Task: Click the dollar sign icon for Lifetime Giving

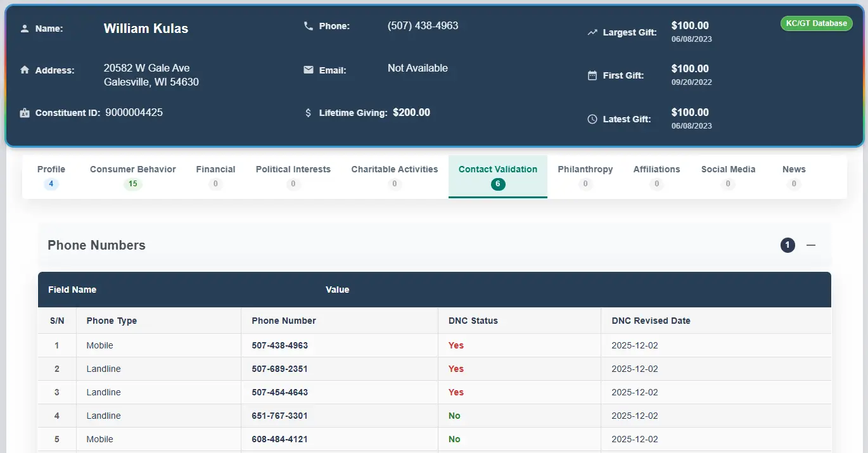Action: (x=309, y=113)
